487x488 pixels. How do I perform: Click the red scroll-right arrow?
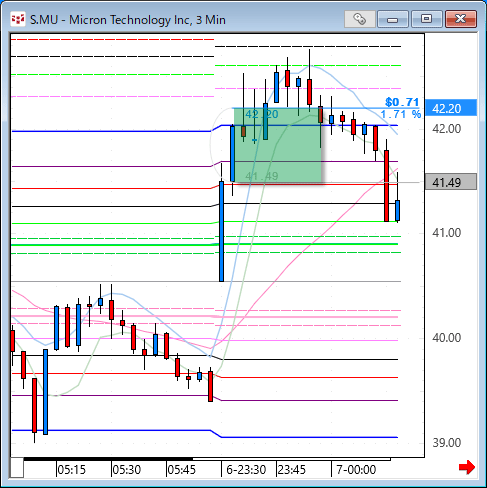[467, 467]
